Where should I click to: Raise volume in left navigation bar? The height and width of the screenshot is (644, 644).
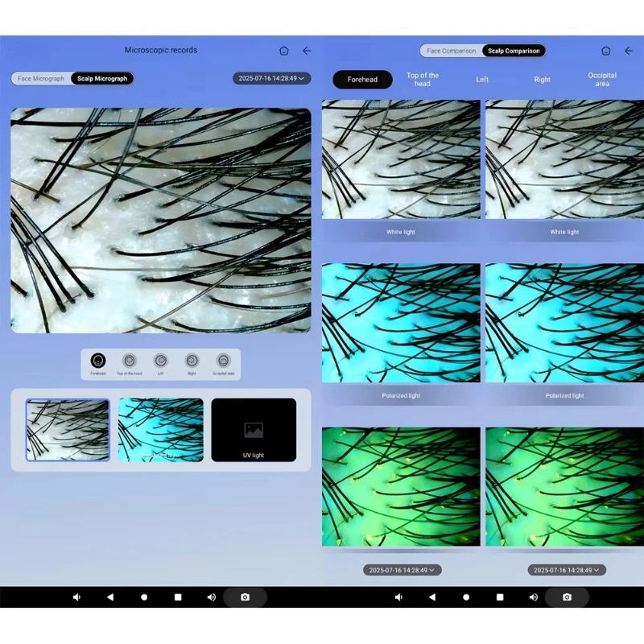211,597
